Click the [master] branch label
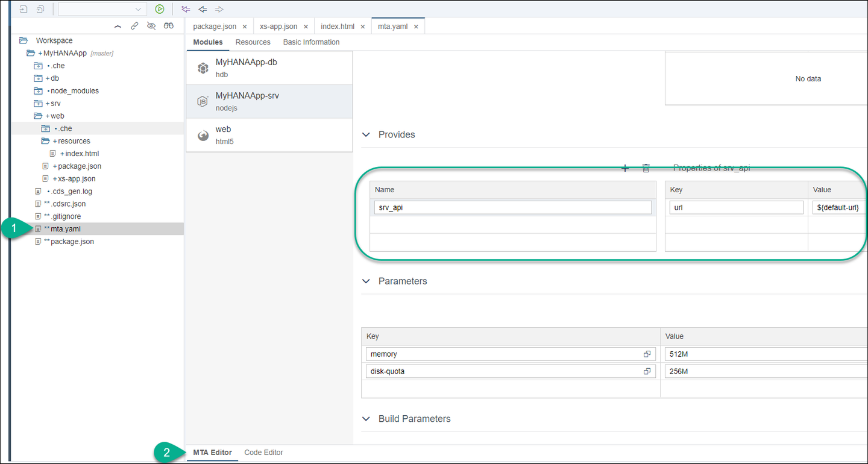 tap(102, 54)
